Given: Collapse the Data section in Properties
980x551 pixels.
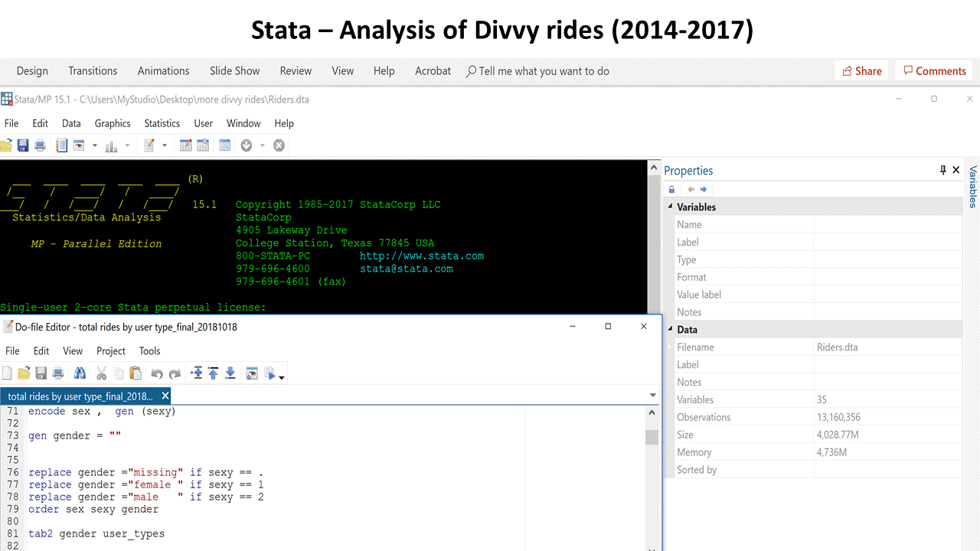Looking at the screenshot, I should [x=669, y=329].
